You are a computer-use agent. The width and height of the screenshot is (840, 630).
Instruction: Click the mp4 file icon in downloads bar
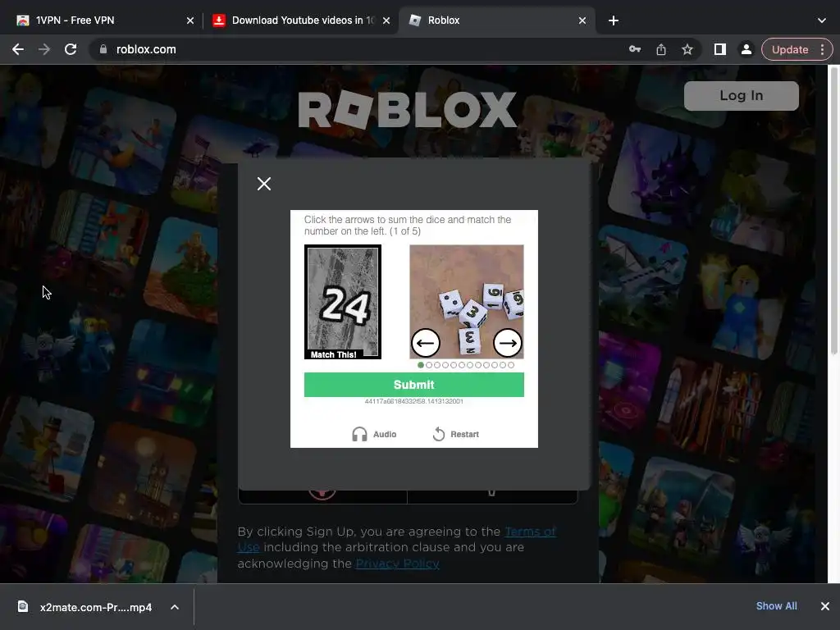23,606
